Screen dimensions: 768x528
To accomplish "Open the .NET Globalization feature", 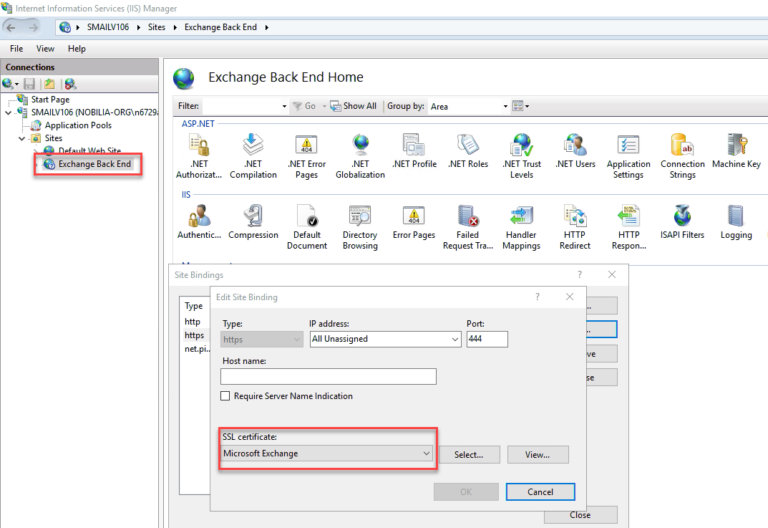I will 360,156.
